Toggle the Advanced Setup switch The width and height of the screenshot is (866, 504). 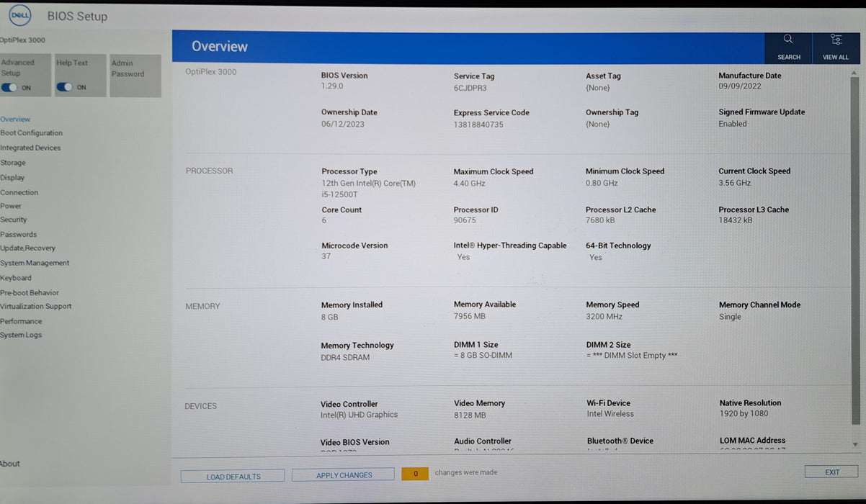[x=9, y=87]
